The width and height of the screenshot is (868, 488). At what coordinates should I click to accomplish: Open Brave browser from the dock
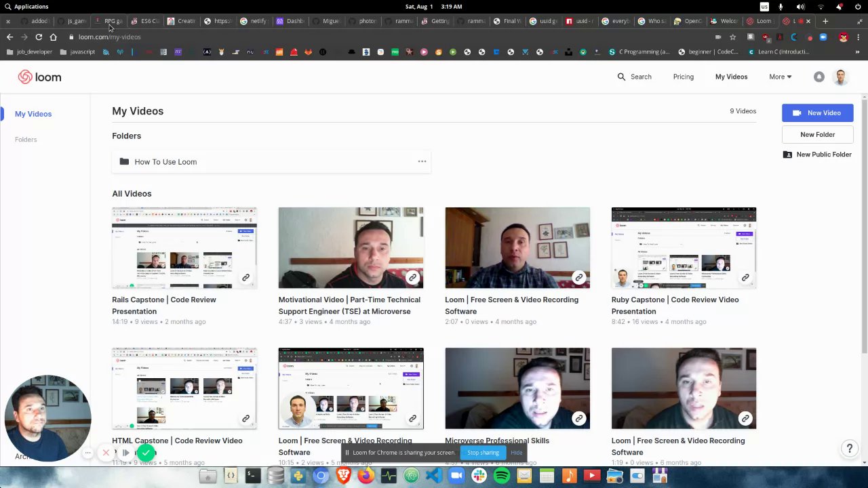(x=344, y=476)
